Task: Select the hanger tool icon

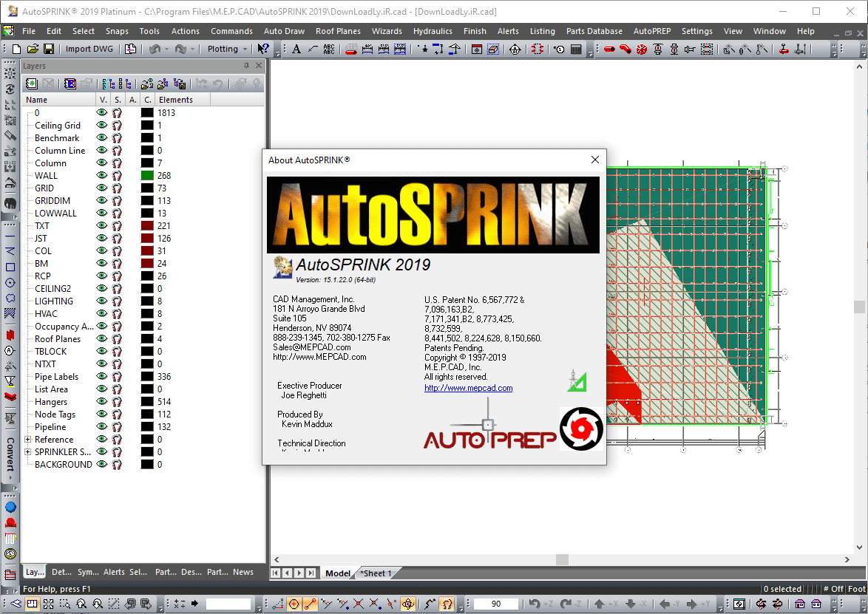Action: pyautogui.click(x=784, y=50)
